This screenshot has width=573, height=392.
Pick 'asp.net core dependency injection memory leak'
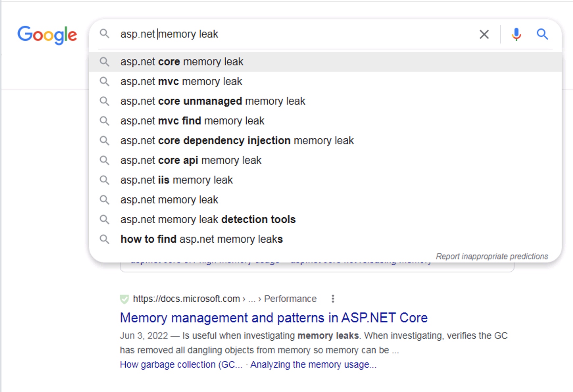(x=325, y=141)
